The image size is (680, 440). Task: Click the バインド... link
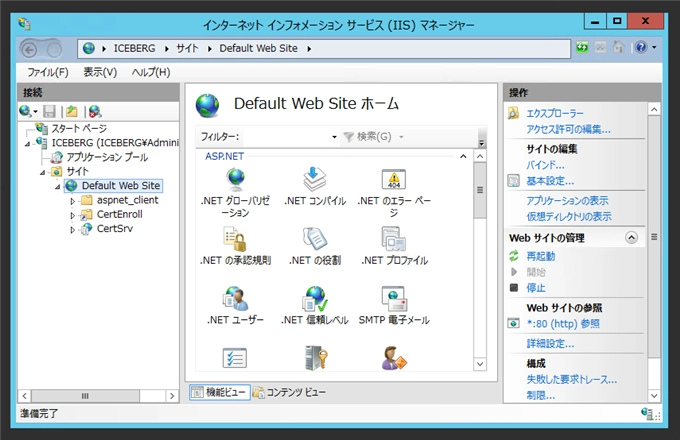pos(546,165)
